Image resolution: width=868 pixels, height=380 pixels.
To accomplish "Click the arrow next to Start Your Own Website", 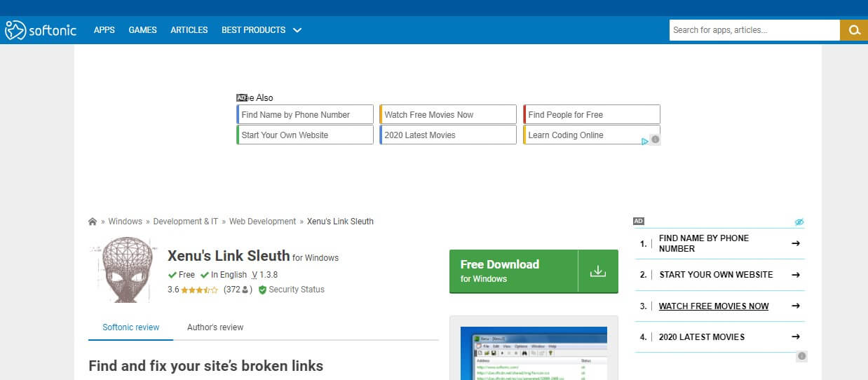I will (x=796, y=275).
